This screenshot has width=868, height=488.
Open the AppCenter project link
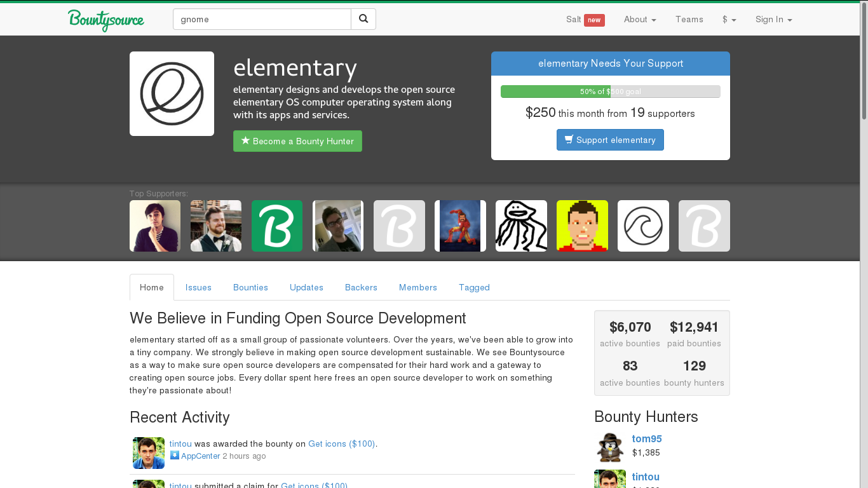tap(200, 456)
